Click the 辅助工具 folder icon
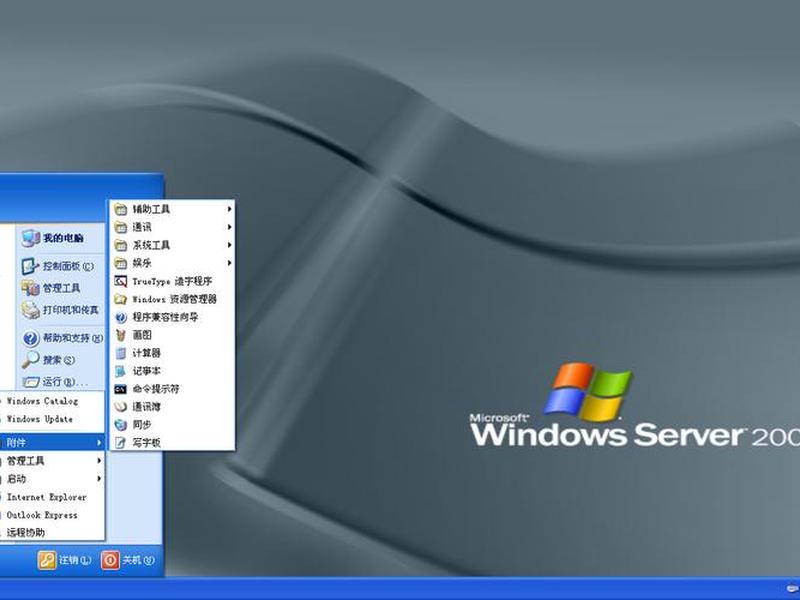This screenshot has height=600, width=800. click(120, 209)
